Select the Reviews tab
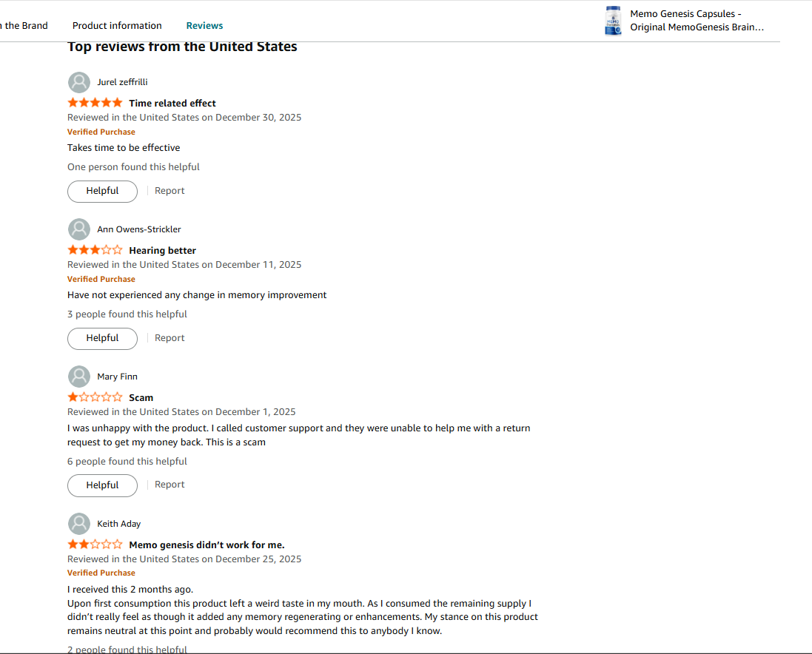This screenshot has height=654, width=812. 204,26
